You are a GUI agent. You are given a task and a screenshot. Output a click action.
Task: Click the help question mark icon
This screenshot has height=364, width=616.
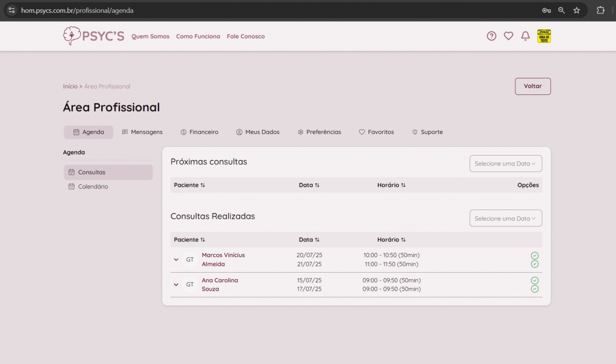click(x=491, y=36)
